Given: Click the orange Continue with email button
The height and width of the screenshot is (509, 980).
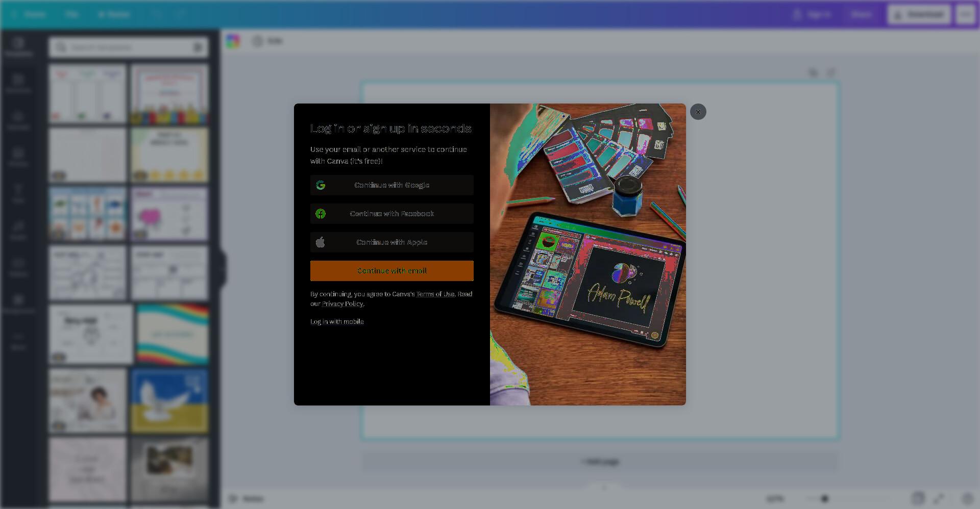Looking at the screenshot, I should 391,271.
